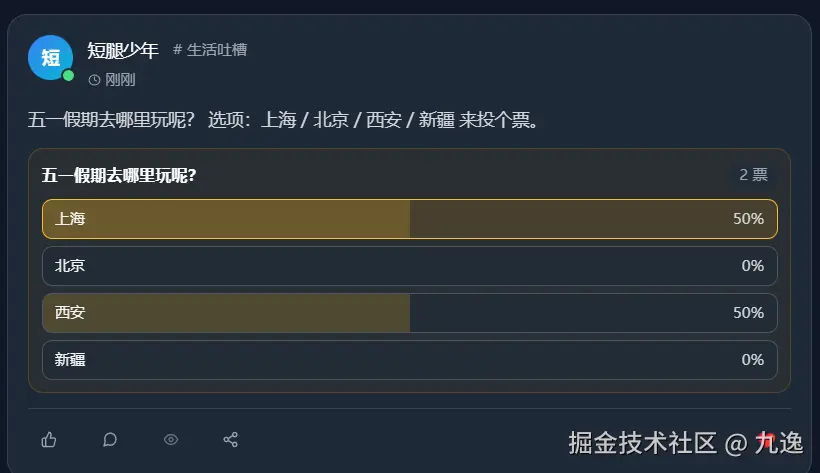Share the post using share icon
820x473 pixels.
(x=231, y=440)
